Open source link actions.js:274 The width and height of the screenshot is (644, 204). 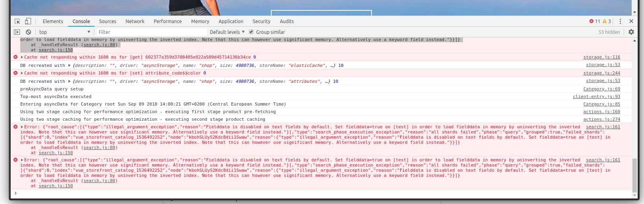point(601,119)
